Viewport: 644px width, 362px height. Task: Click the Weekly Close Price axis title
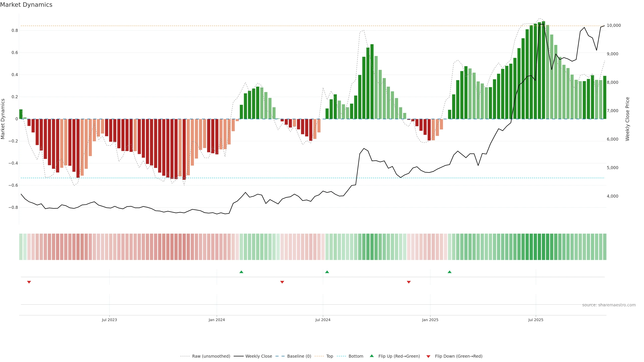628,119
